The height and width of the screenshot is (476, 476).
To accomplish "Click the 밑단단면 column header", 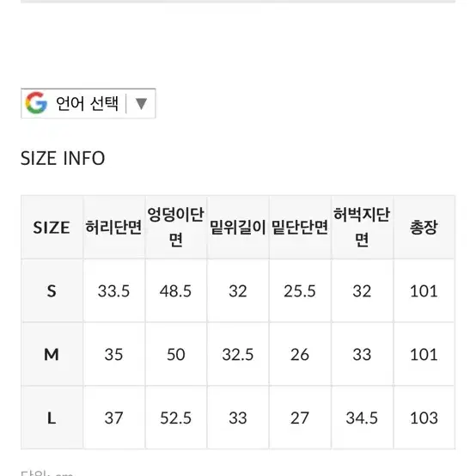I will 300,228.
